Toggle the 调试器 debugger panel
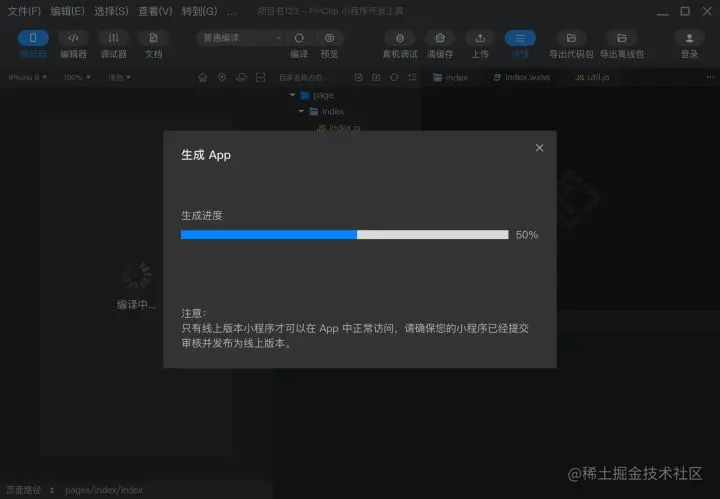The image size is (720, 499). coord(113,38)
